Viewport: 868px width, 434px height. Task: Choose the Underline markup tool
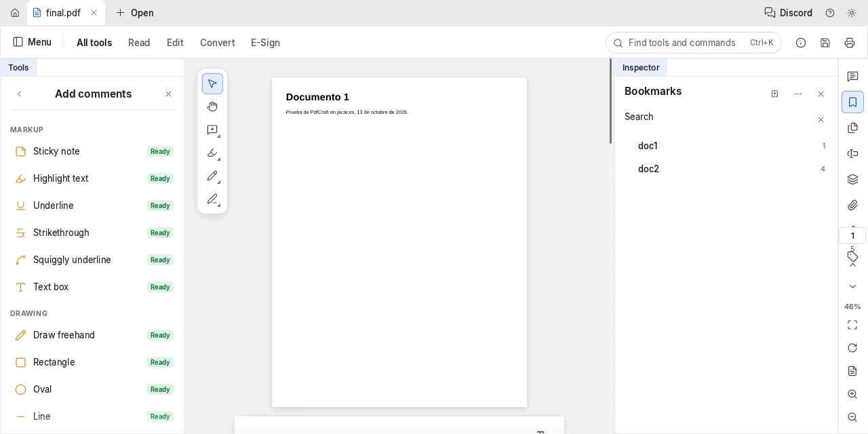click(x=93, y=205)
